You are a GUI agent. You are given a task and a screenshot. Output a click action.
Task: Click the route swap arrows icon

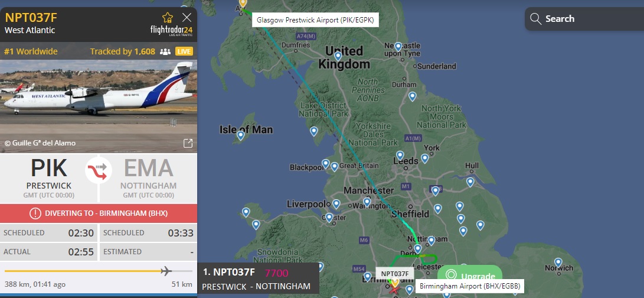click(x=99, y=170)
